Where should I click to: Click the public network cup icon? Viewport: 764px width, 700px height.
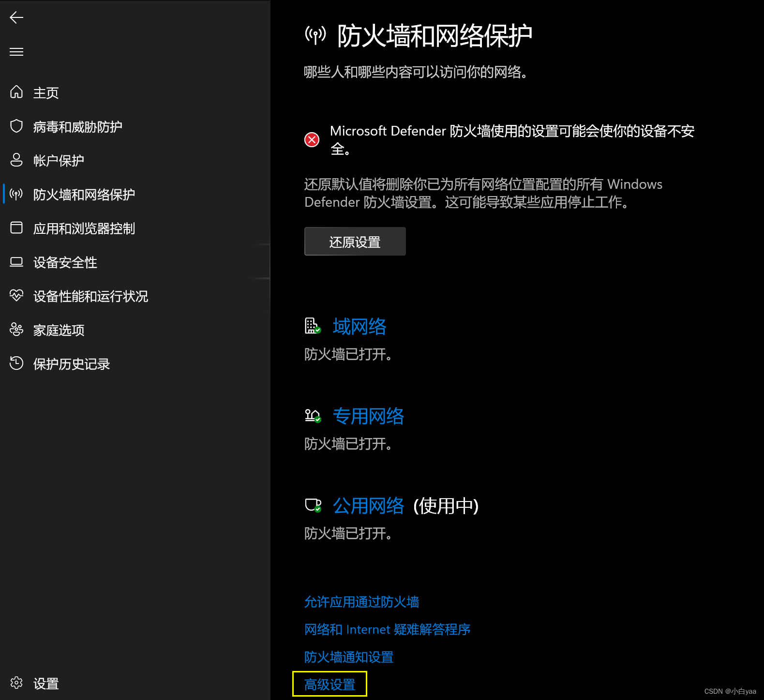tap(313, 505)
